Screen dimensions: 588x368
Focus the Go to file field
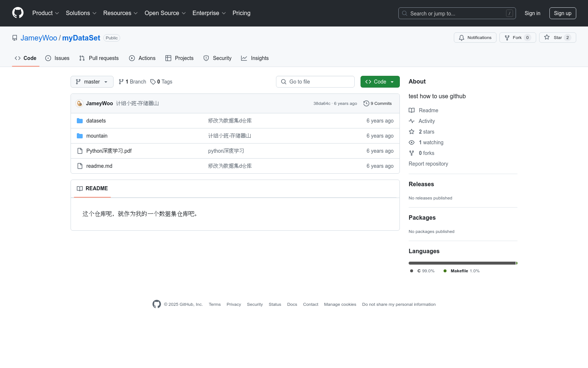pos(315,82)
